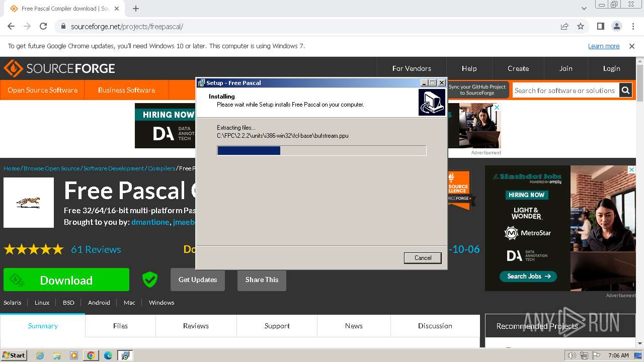Select the Mac platform link
Screen dimensions: 644x362
(129, 303)
